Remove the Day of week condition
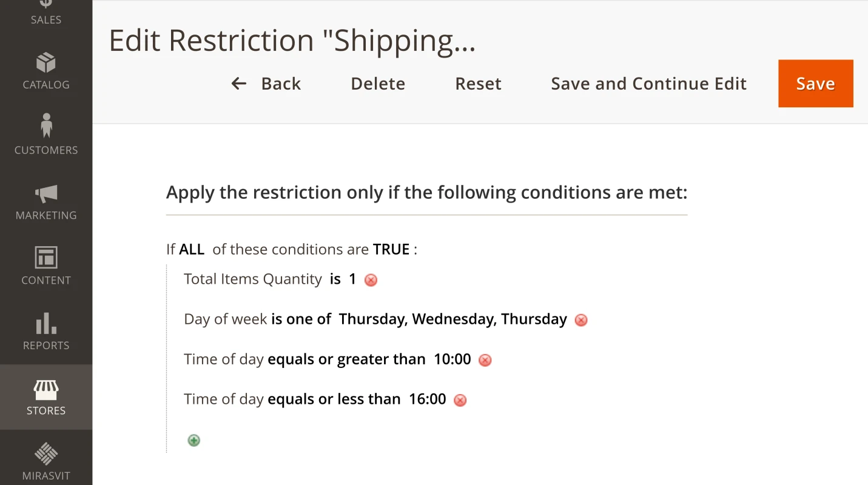Viewport: 868px width, 485px height. point(580,319)
